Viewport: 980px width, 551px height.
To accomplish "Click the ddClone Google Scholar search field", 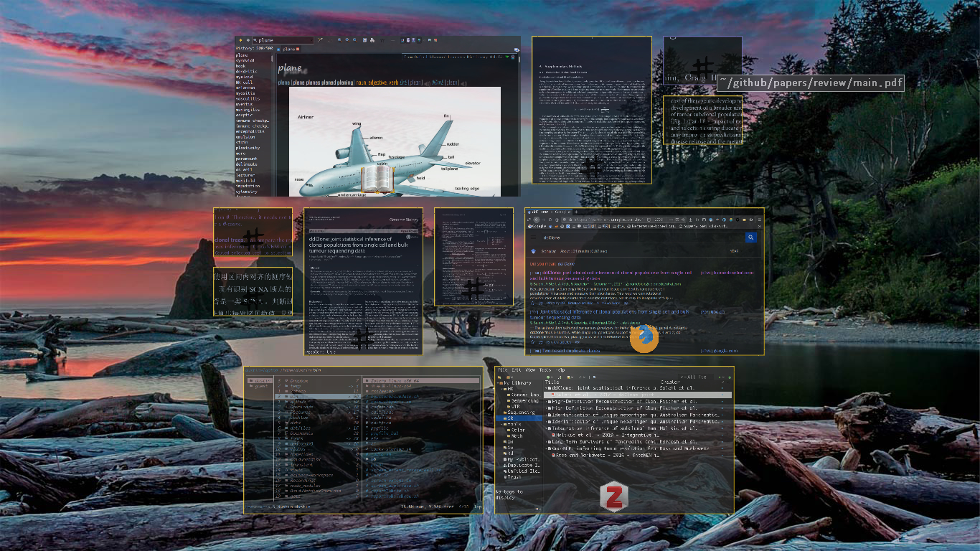I will (643, 237).
